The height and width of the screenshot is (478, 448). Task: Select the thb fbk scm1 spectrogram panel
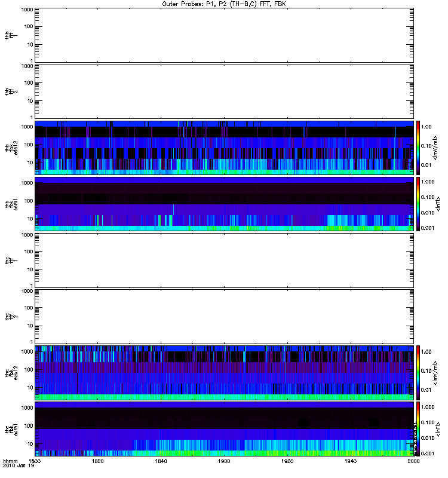(224, 204)
